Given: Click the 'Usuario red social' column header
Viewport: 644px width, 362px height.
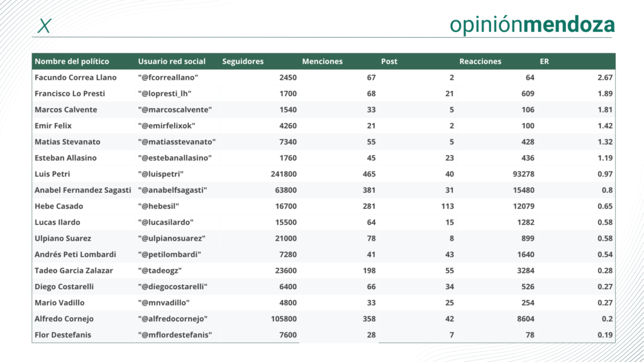Looking at the screenshot, I should pos(172,62).
